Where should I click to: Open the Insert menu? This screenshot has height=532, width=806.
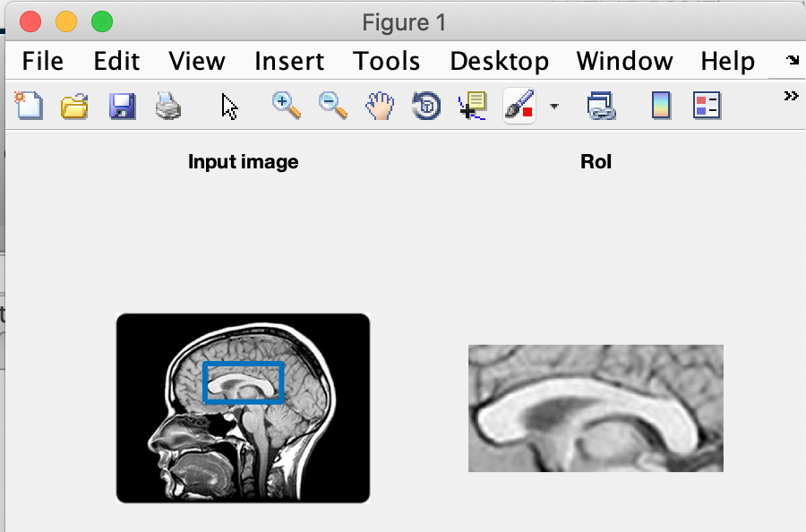tap(289, 61)
